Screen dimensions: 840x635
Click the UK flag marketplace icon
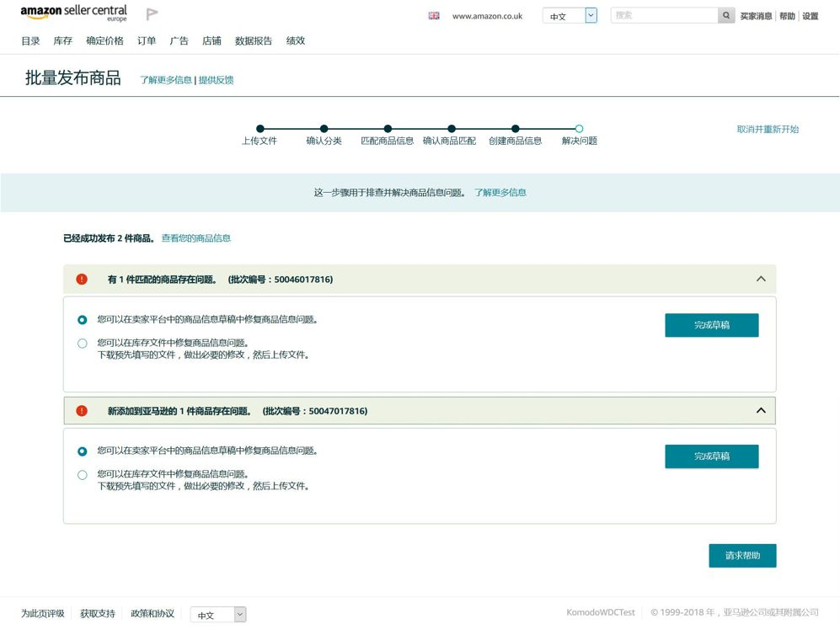433,15
